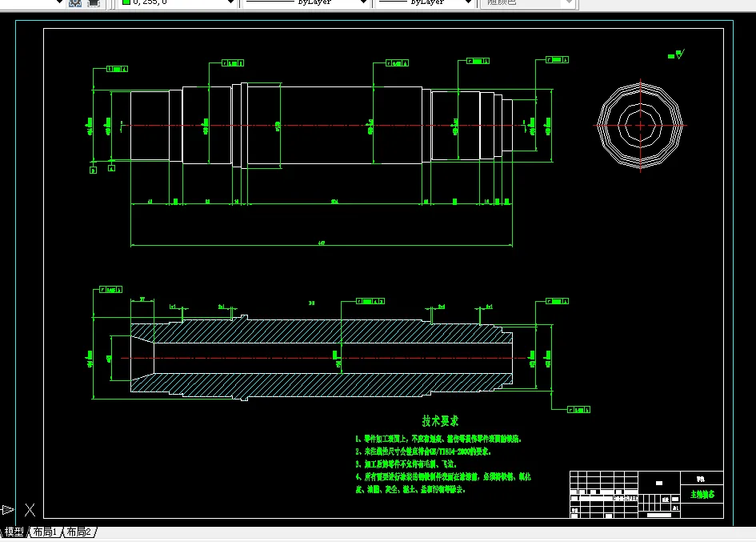This screenshot has height=542, width=756.
Task: Select the 技术要求 heading text
Action: tap(440, 421)
